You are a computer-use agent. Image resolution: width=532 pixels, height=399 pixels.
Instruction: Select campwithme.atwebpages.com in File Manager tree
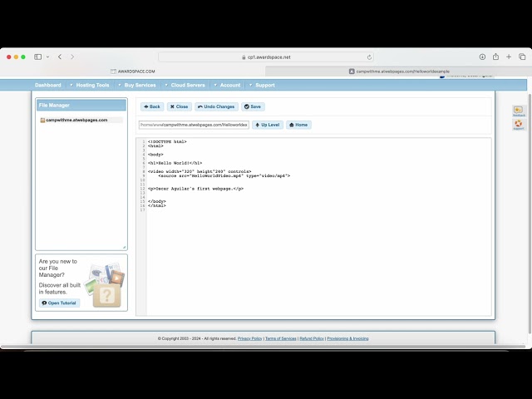point(76,120)
